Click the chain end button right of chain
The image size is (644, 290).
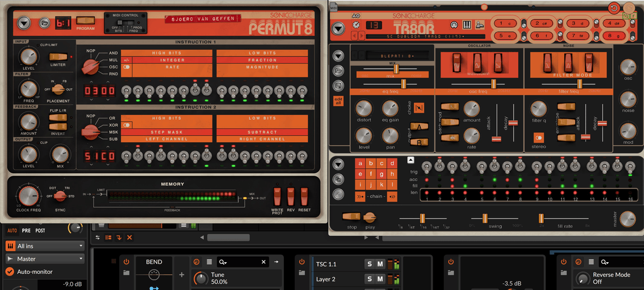(x=392, y=196)
